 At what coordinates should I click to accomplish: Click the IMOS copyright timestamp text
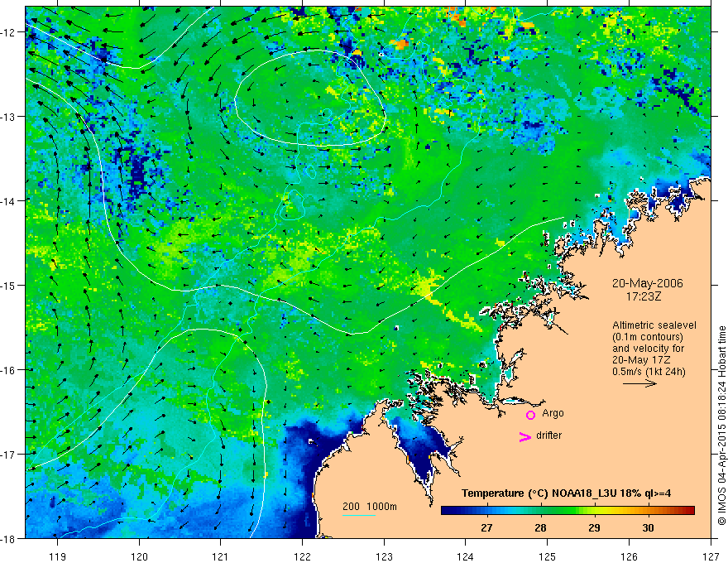[x=721, y=426]
